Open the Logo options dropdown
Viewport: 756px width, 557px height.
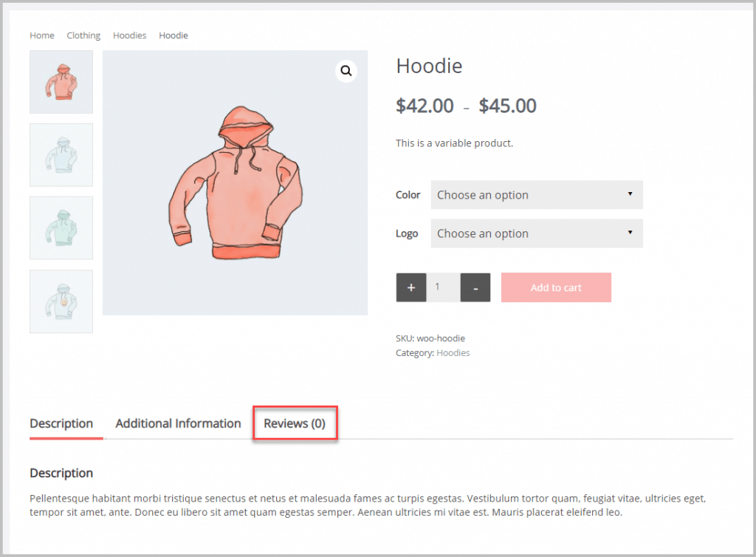point(536,233)
